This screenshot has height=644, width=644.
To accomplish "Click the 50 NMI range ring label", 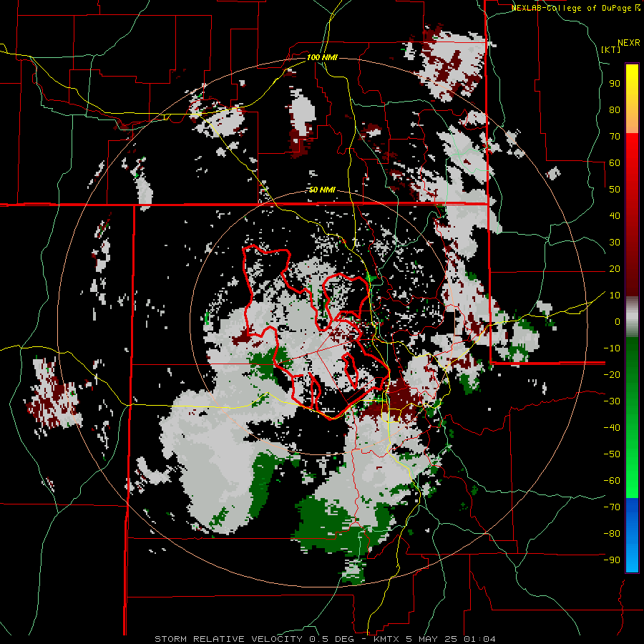I will pos(322,190).
